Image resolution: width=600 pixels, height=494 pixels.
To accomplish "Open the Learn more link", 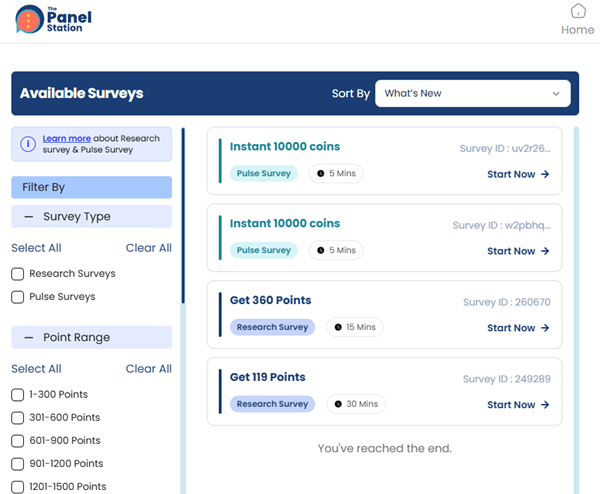I will coord(67,138).
